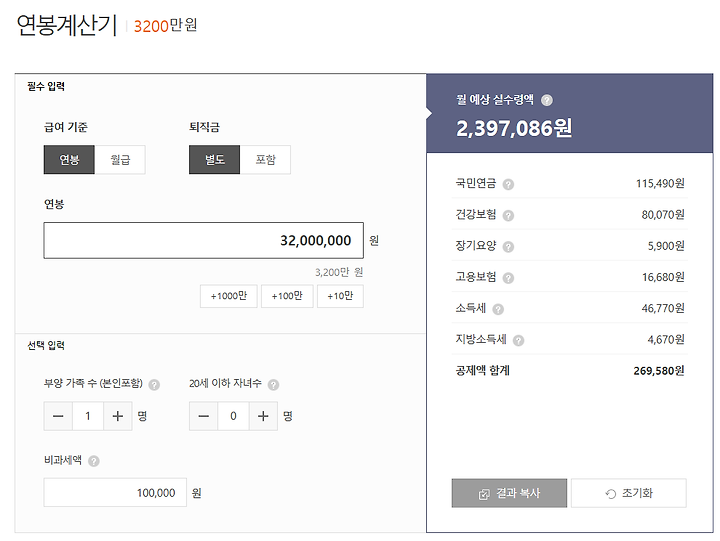Reset calculator with 초기화 button

[629, 493]
